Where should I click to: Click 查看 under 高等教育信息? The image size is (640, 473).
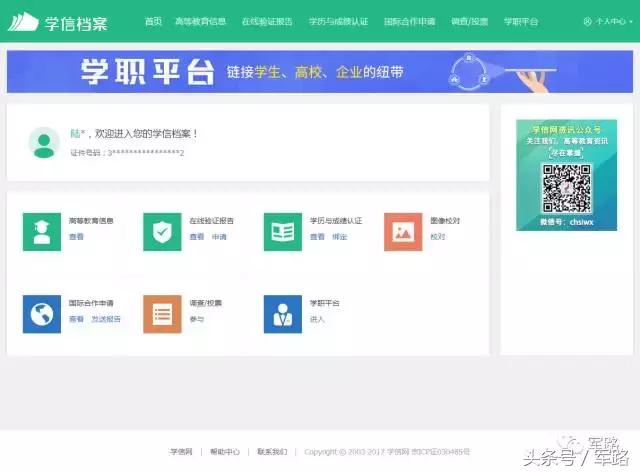click(76, 236)
